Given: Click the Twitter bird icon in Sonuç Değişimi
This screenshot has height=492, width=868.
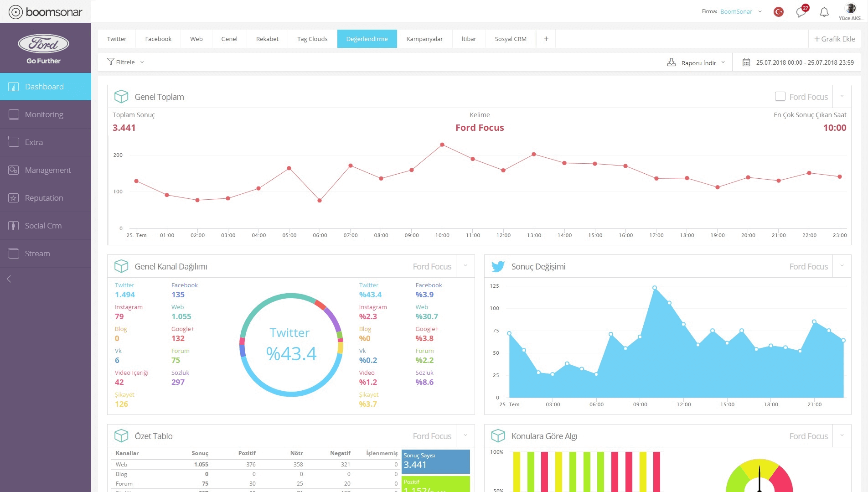Looking at the screenshot, I should pyautogui.click(x=498, y=266).
